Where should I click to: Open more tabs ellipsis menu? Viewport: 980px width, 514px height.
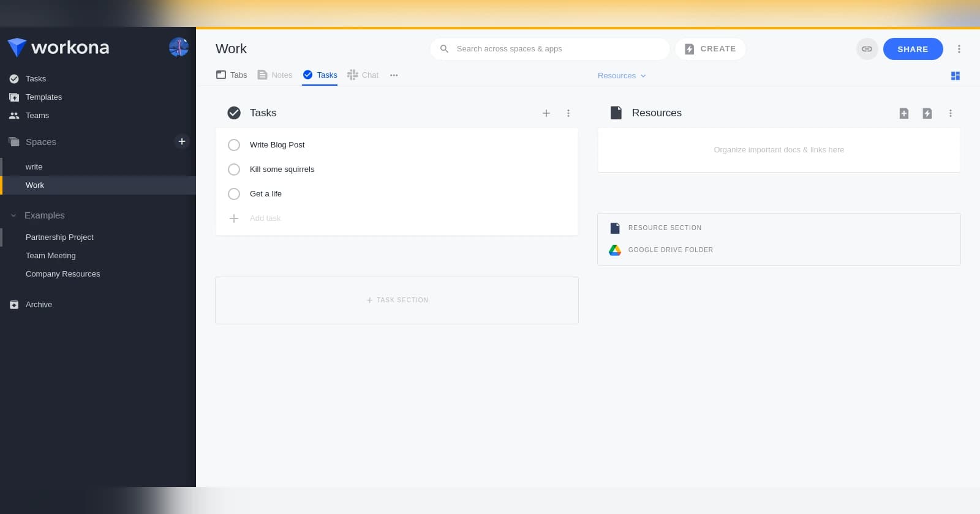tap(394, 75)
